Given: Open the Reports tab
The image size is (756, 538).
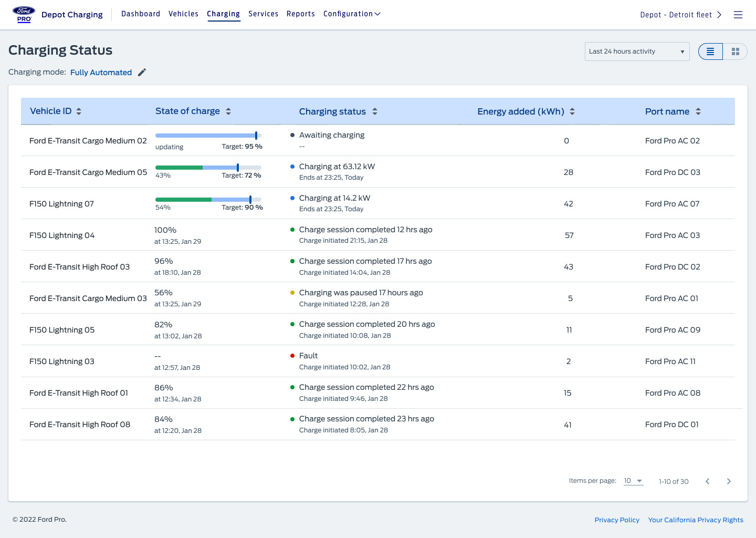Looking at the screenshot, I should point(301,14).
